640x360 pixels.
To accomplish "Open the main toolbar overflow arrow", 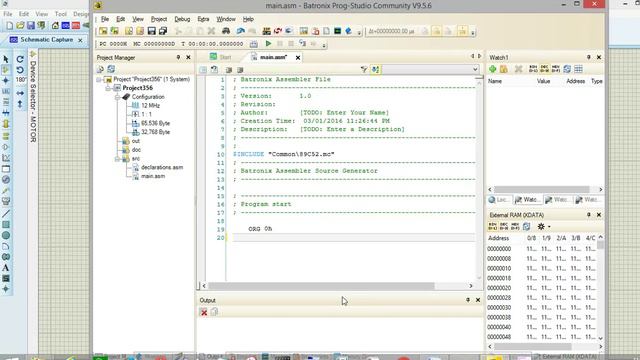I will click(x=359, y=32).
